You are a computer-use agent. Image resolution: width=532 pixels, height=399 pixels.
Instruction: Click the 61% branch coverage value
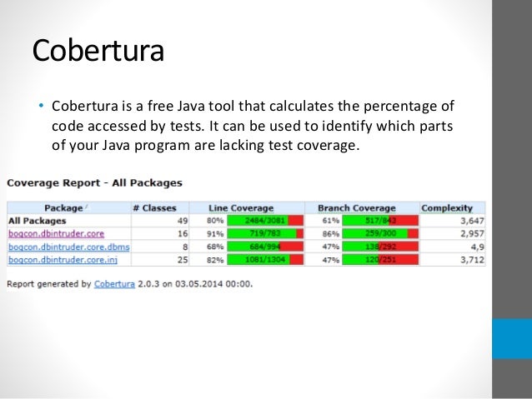(331, 221)
